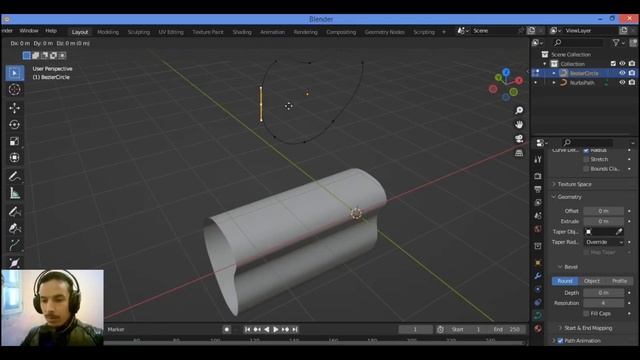The image size is (640, 360).
Task: Select the Move tool
Action: (15, 108)
